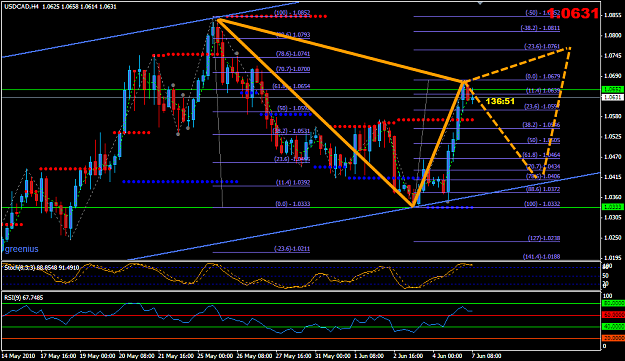This screenshot has width=625, height=361.
Task: Select the (-23.6)-1.0761 Fibonacci label
Action: click(x=542, y=47)
